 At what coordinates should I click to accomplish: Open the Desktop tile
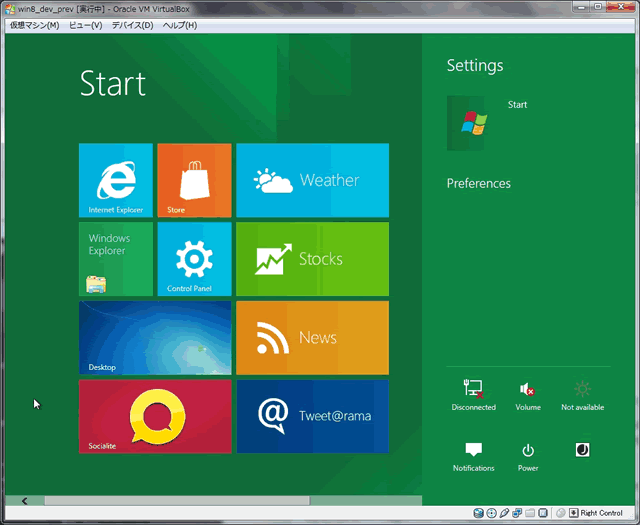[155, 338]
